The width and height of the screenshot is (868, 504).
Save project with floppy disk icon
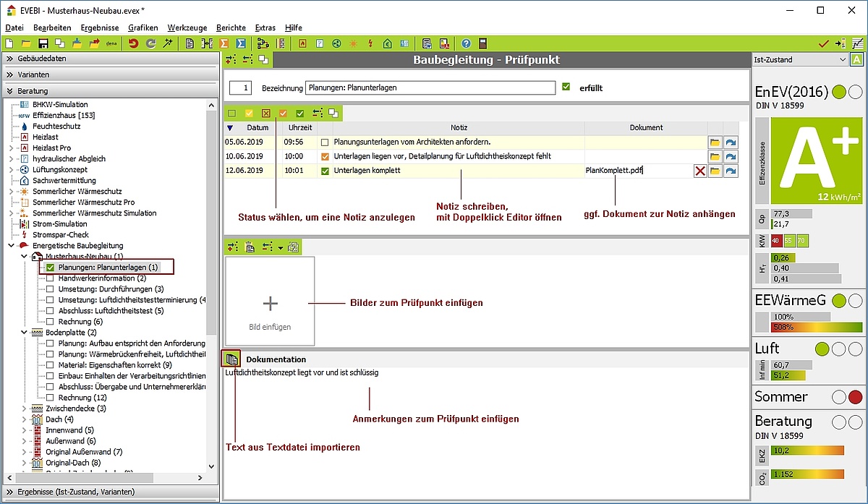point(43,43)
